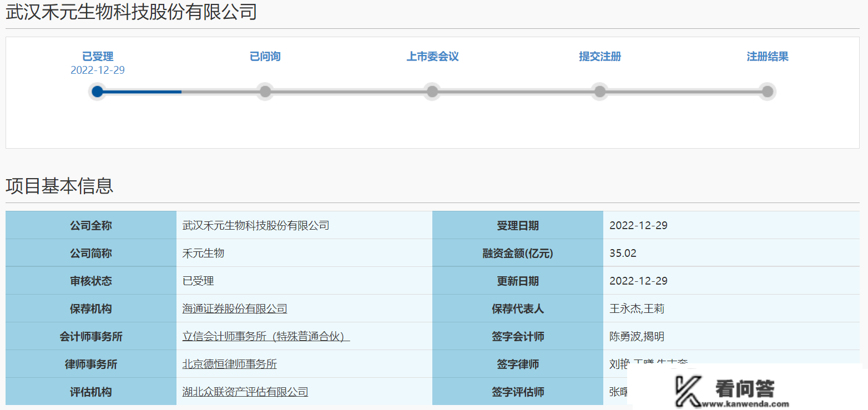The width and height of the screenshot is (868, 410).
Task: Click the 融资金额(亿元) header cell
Action: (518, 253)
